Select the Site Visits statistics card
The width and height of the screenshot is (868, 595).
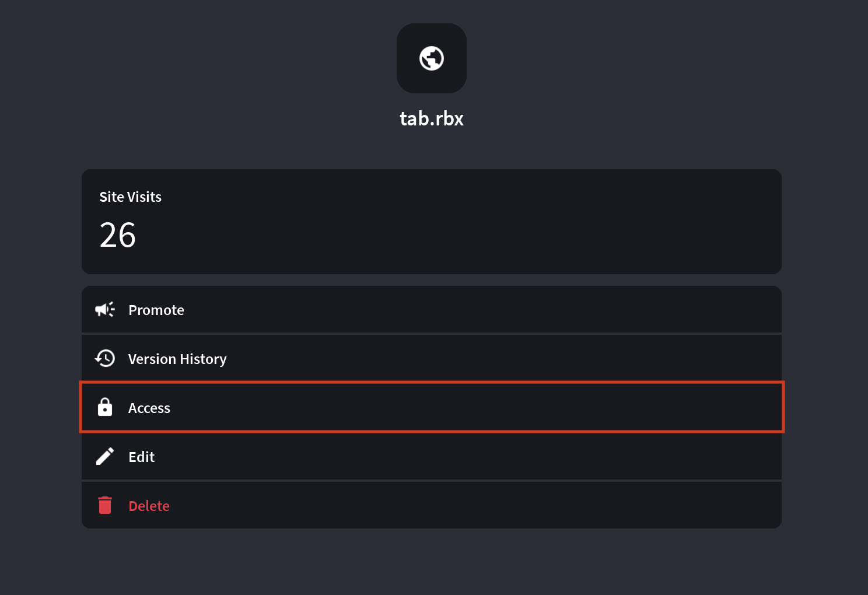[432, 222]
